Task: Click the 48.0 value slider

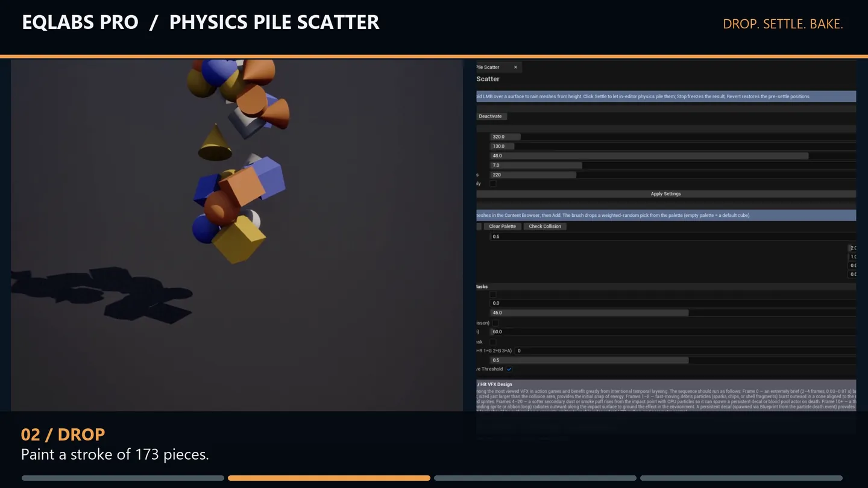Action: tap(673, 156)
